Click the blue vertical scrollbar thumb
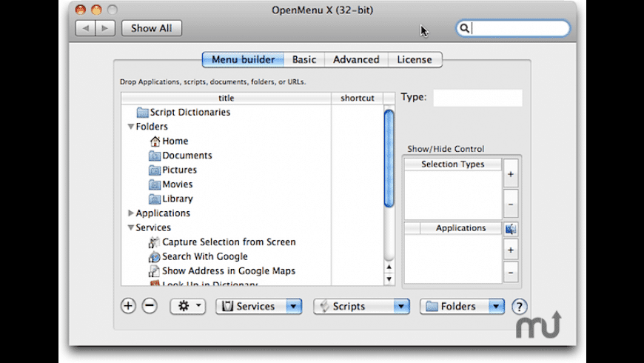This screenshot has height=363, width=644. pos(389,159)
